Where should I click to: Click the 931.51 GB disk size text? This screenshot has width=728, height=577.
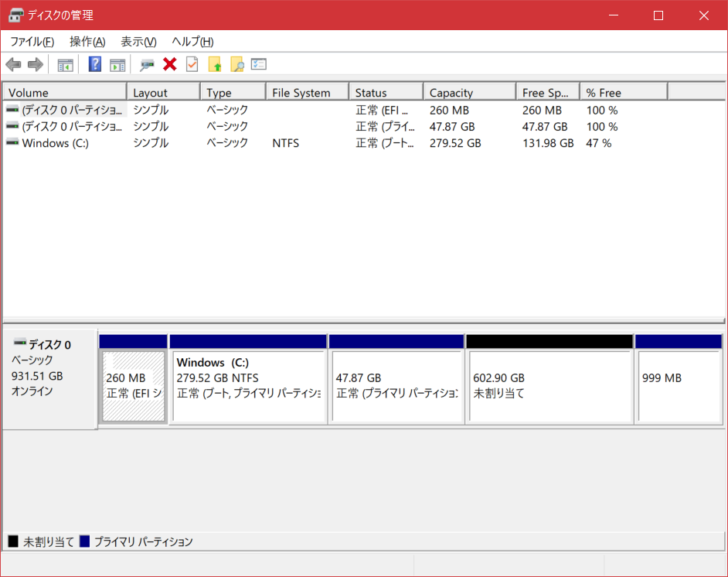[37, 376]
